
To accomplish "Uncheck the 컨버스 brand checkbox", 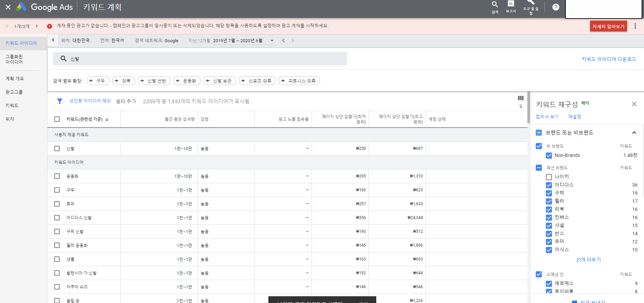I will 549,217.
